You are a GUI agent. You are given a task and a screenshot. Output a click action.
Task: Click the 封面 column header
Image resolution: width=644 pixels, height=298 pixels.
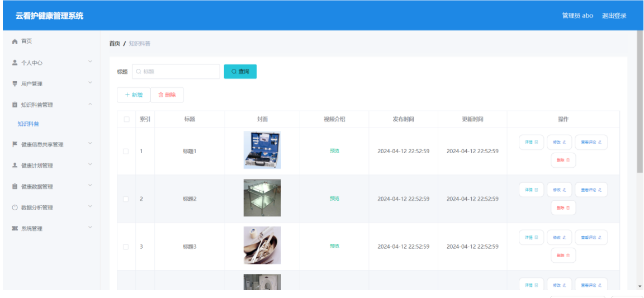point(262,120)
